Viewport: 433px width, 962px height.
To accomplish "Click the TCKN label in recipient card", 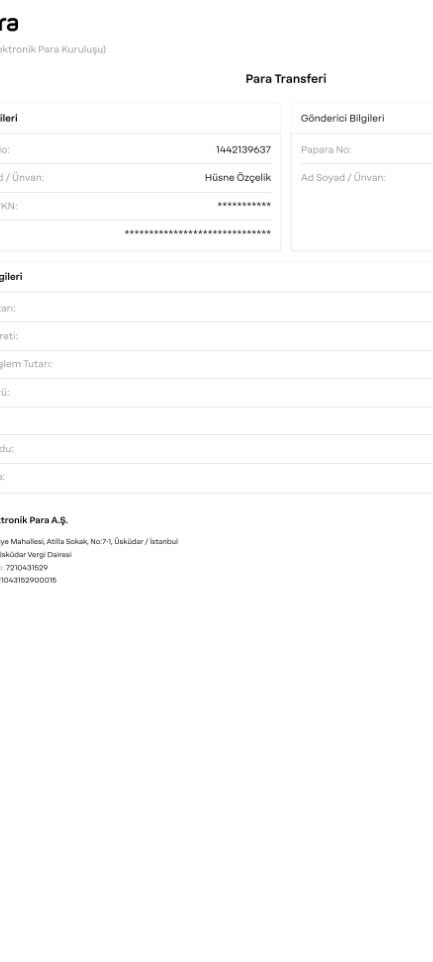I will click(9, 206).
